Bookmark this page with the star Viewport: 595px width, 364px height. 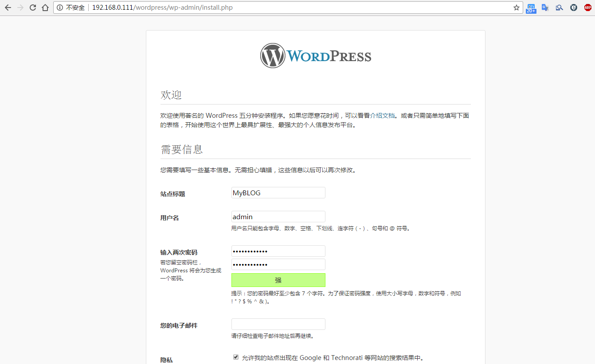click(516, 8)
